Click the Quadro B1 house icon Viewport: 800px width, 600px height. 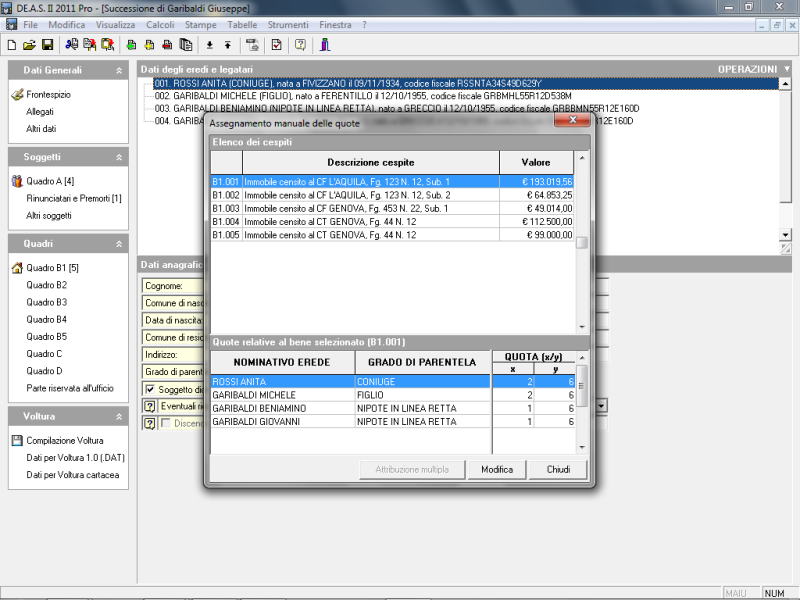click(x=17, y=268)
